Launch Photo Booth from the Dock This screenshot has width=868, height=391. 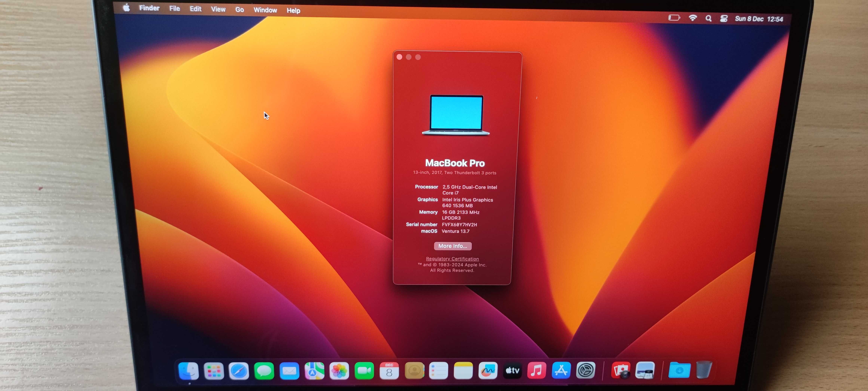(621, 370)
